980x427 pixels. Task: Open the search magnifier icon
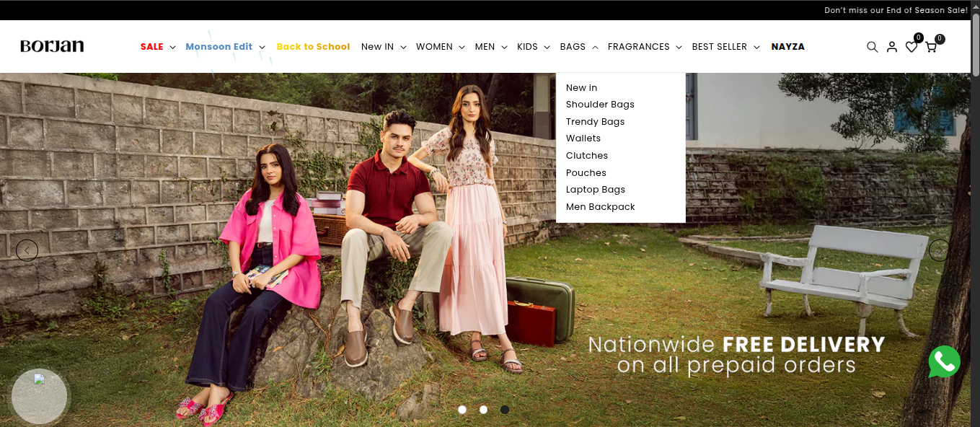[x=872, y=47]
